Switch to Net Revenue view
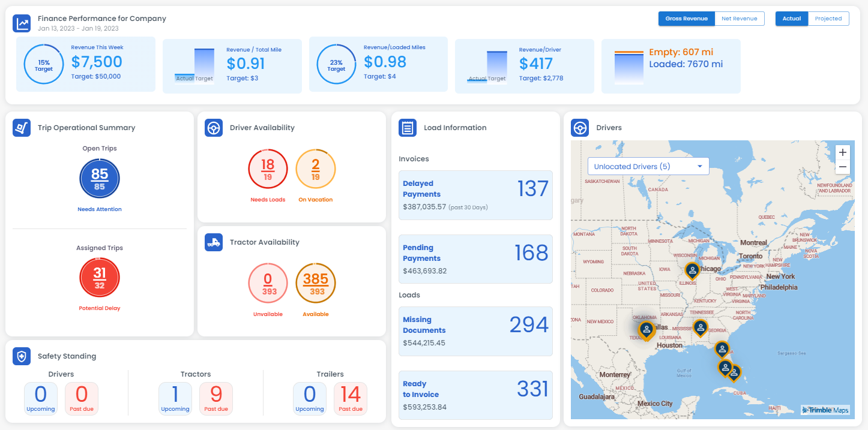The height and width of the screenshot is (430, 868). [x=740, y=19]
